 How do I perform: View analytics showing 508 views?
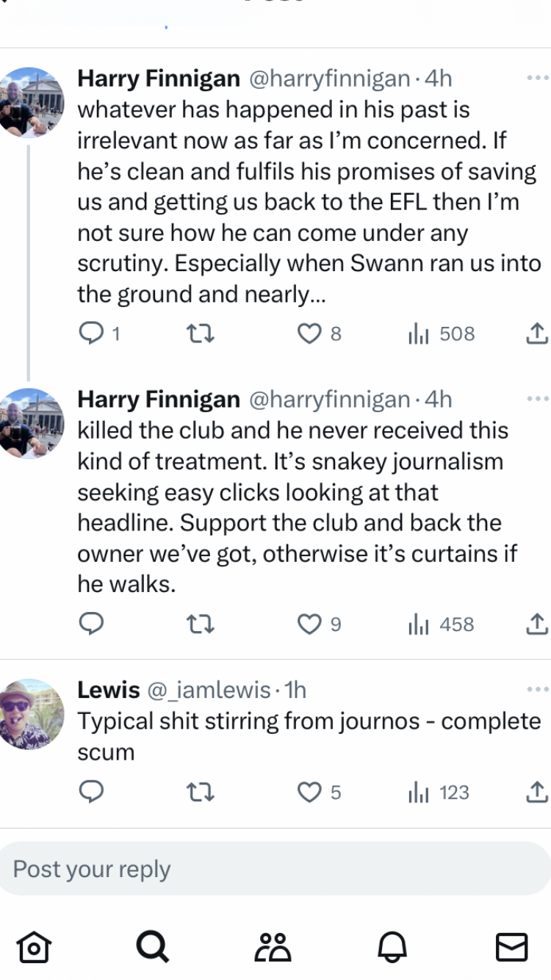click(442, 334)
